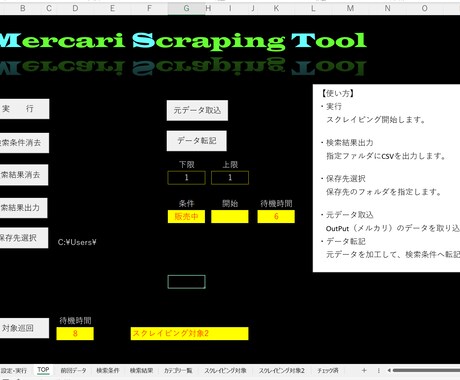Select column N header

click(387, 8)
